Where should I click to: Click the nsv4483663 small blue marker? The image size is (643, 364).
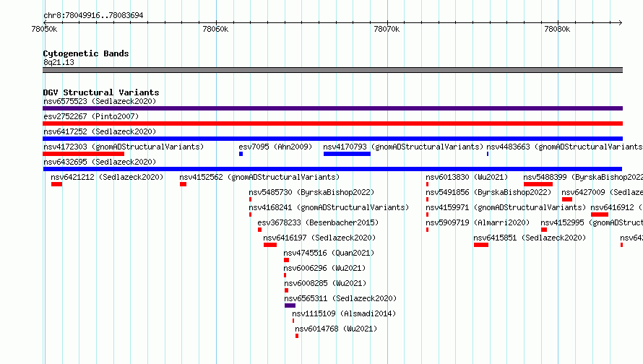488,154
